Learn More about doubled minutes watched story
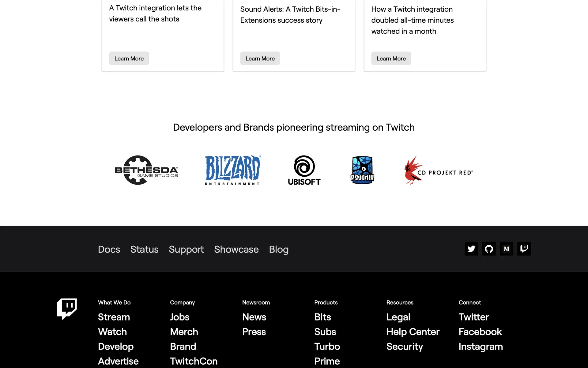The width and height of the screenshot is (588, 368). 391,59
